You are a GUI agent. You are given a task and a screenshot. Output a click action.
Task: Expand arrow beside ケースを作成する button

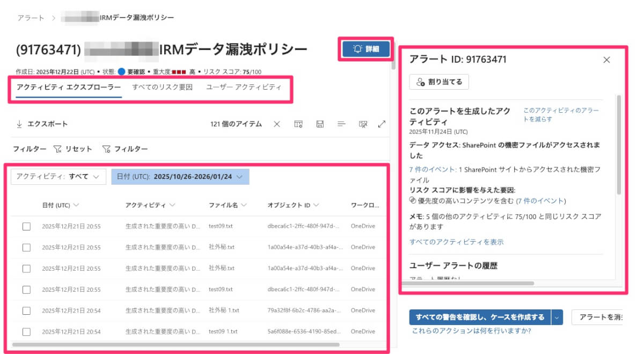pos(557,317)
